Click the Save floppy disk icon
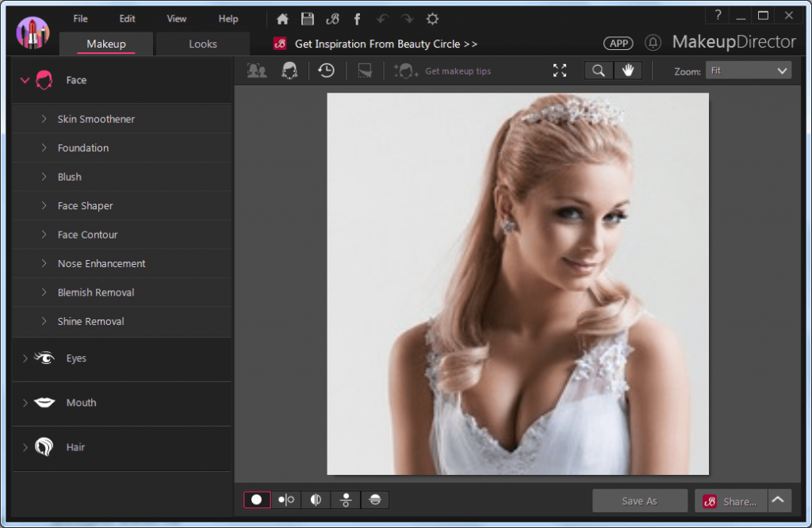 pyautogui.click(x=308, y=19)
